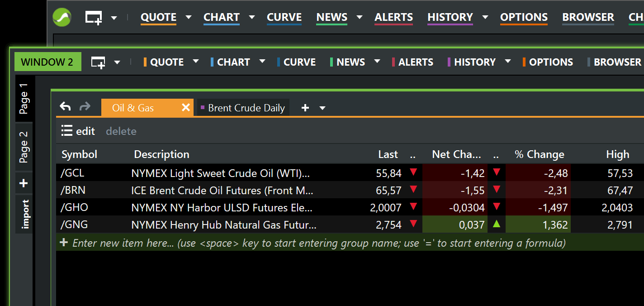The image size is (644, 306).
Task: Open ALERTS in the back window toolbar
Action: pyautogui.click(x=393, y=17)
